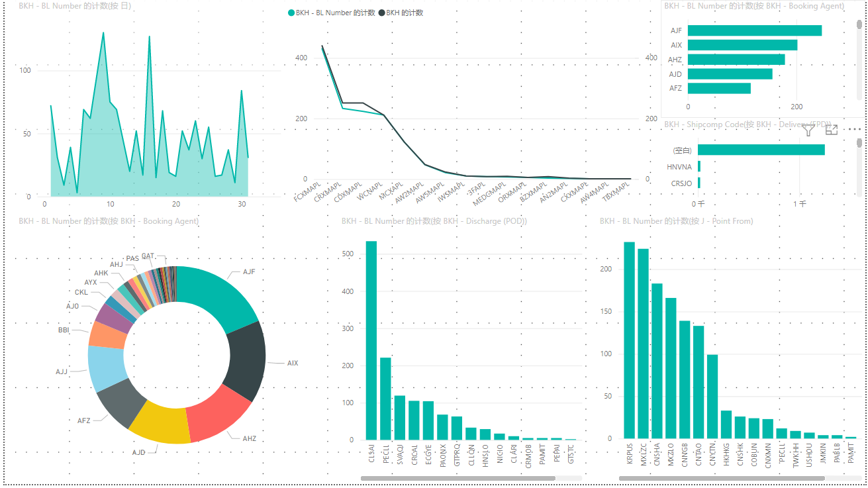The image size is (868, 488).
Task: Click vertical scrollbar of Shipcomp Code chart
Action: point(859,143)
